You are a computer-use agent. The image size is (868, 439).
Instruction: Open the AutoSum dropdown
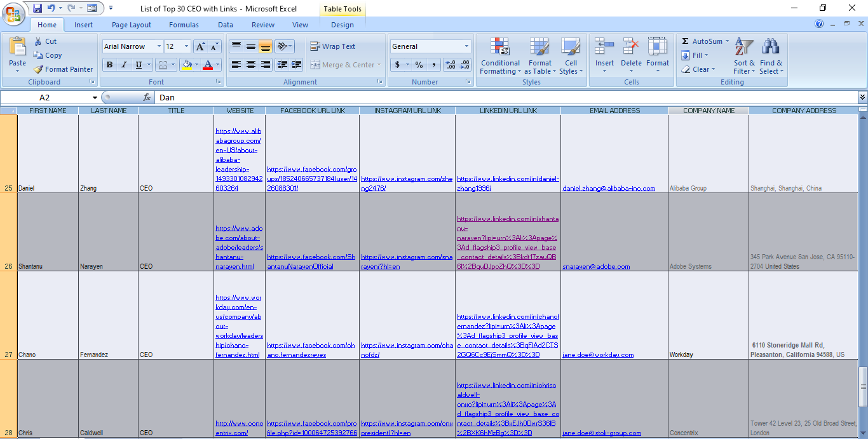pos(726,41)
